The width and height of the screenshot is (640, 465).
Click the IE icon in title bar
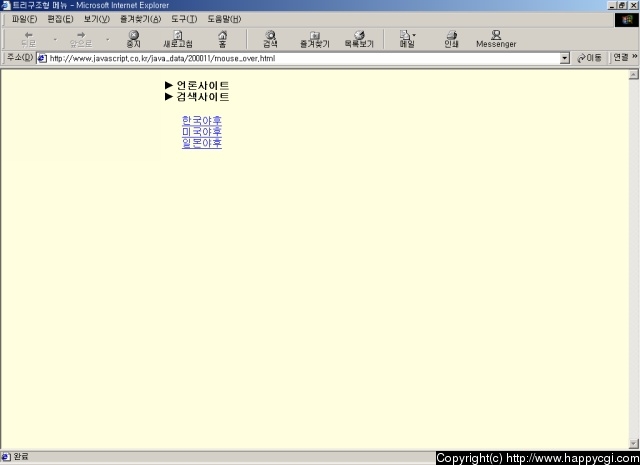pos(5,5)
